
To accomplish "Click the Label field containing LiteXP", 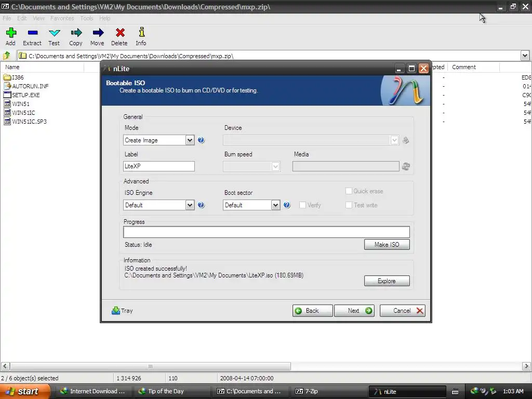I will [159, 166].
